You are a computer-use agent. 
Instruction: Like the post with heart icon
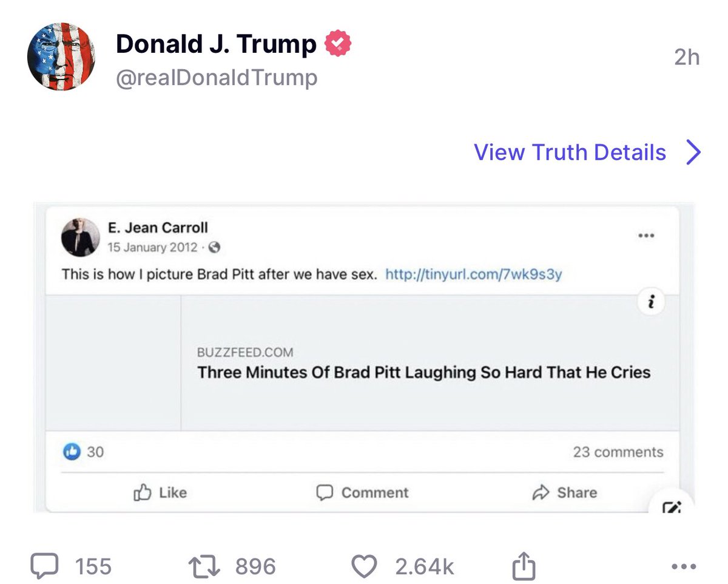pos(364,566)
